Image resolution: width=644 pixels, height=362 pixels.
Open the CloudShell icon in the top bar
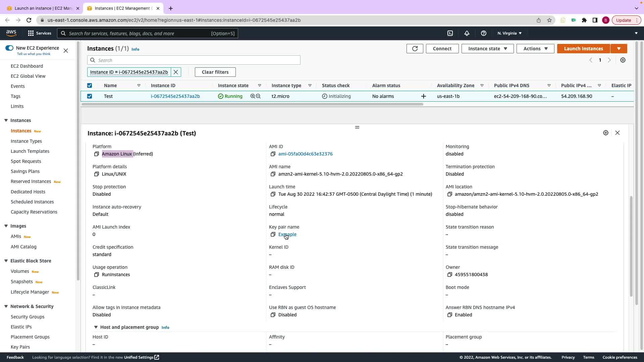pyautogui.click(x=450, y=33)
